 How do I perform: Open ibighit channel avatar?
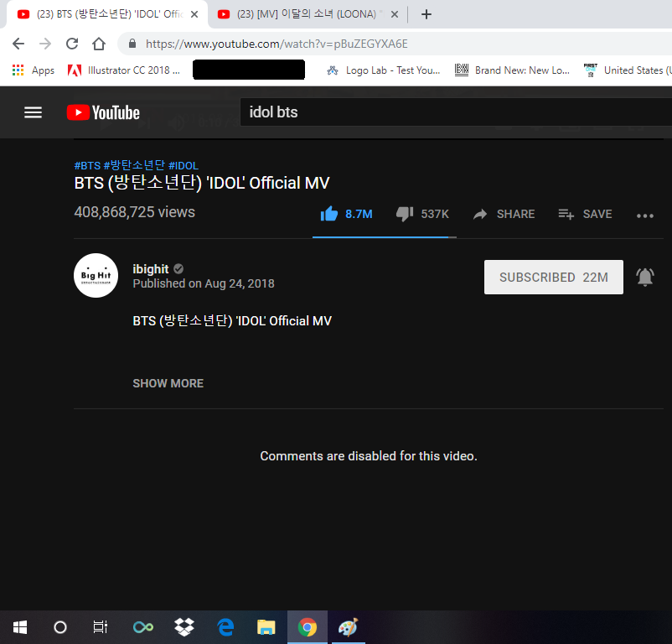pyautogui.click(x=96, y=275)
